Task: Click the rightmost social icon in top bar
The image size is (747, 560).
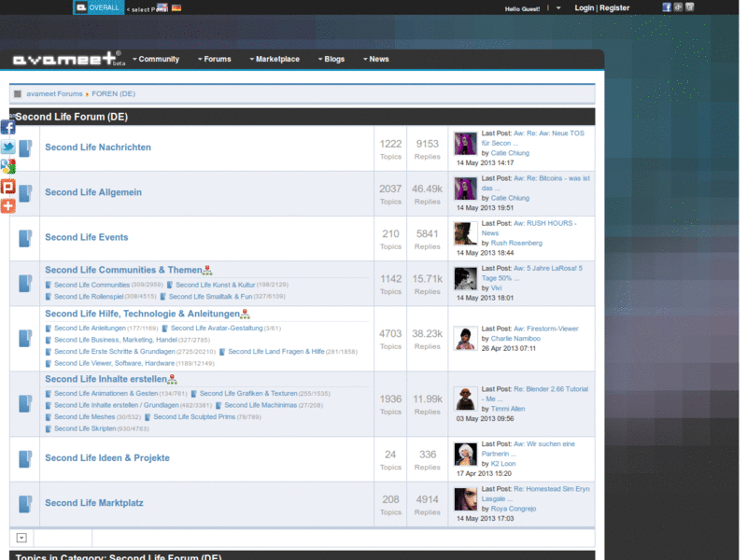Action: 689,7
